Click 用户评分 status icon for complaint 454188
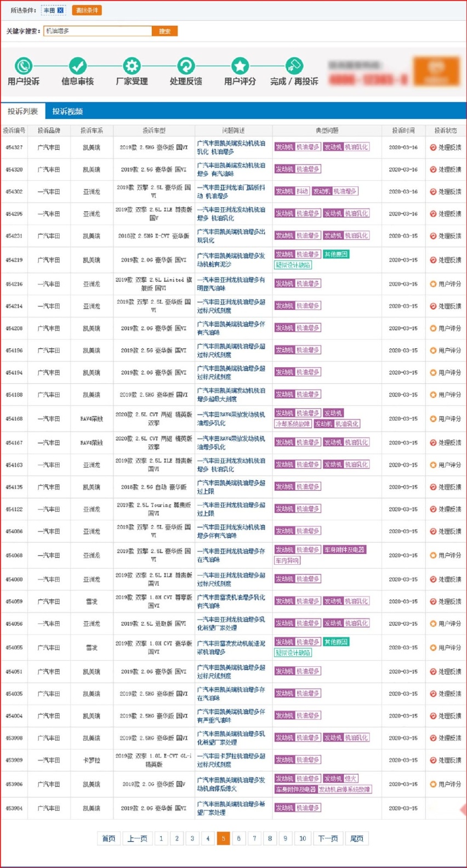467x868 pixels. coord(433,395)
